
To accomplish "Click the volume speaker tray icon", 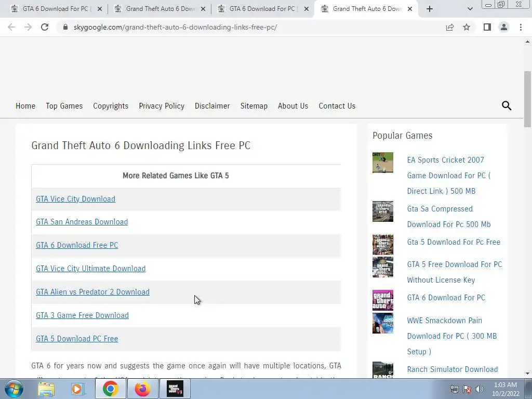I will click(480, 389).
